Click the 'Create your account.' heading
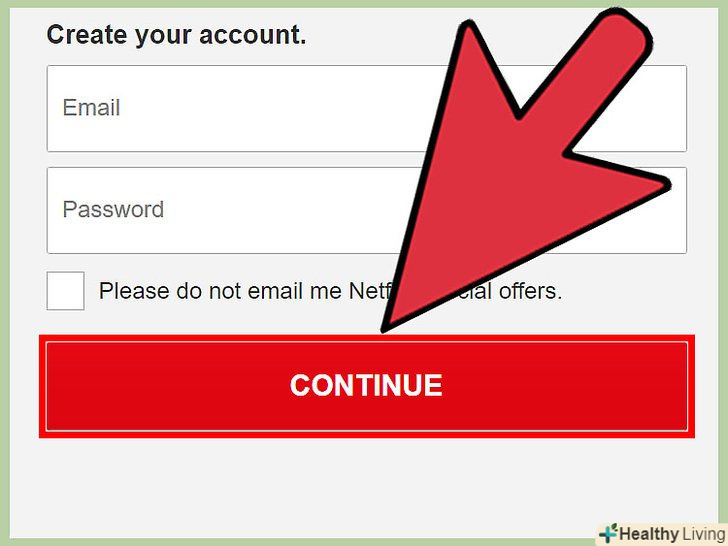 (x=176, y=35)
